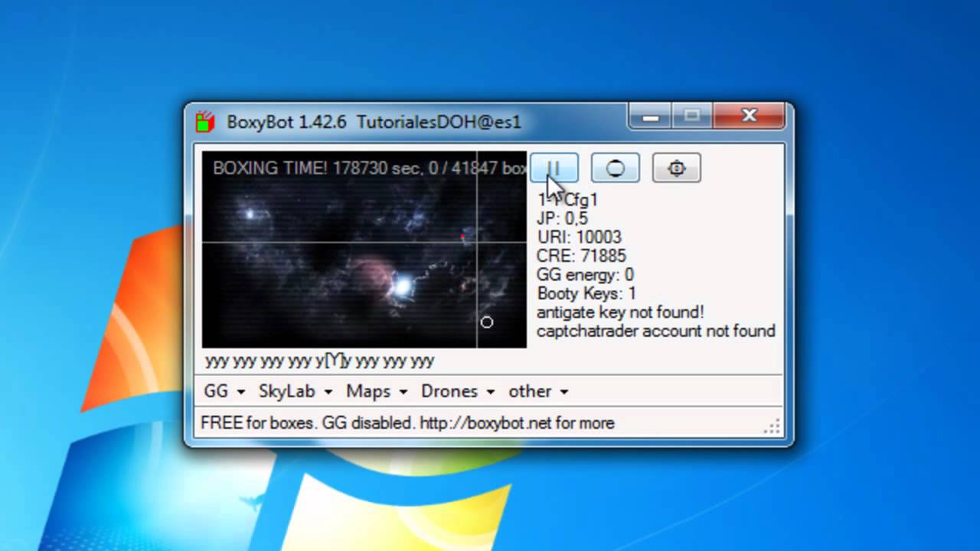Click the circular refresh button
Image resolution: width=980 pixels, height=551 pixels.
616,168
